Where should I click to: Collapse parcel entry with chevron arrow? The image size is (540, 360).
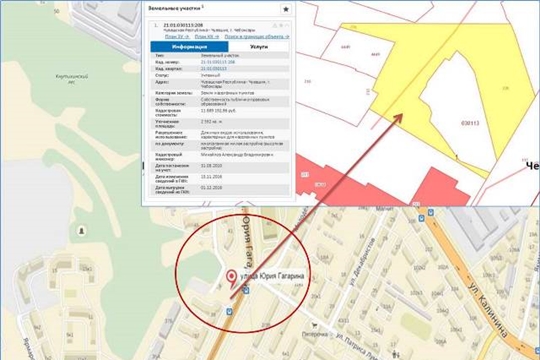pyautogui.click(x=287, y=25)
